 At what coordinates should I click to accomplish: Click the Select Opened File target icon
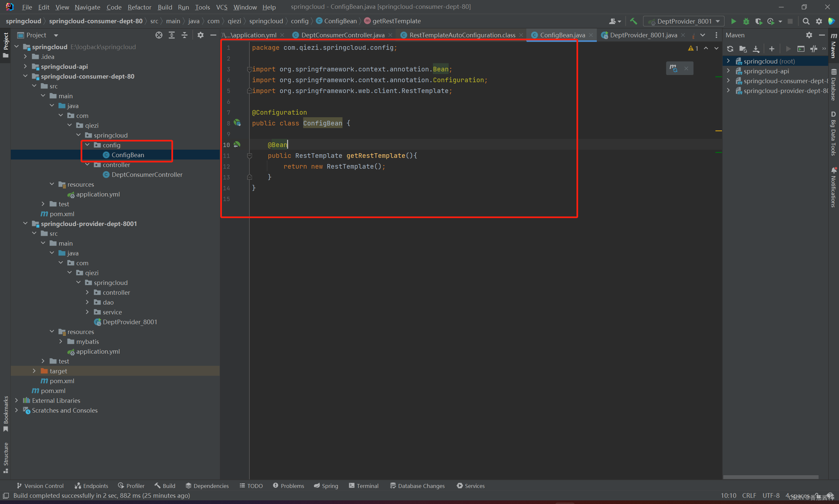pos(159,35)
